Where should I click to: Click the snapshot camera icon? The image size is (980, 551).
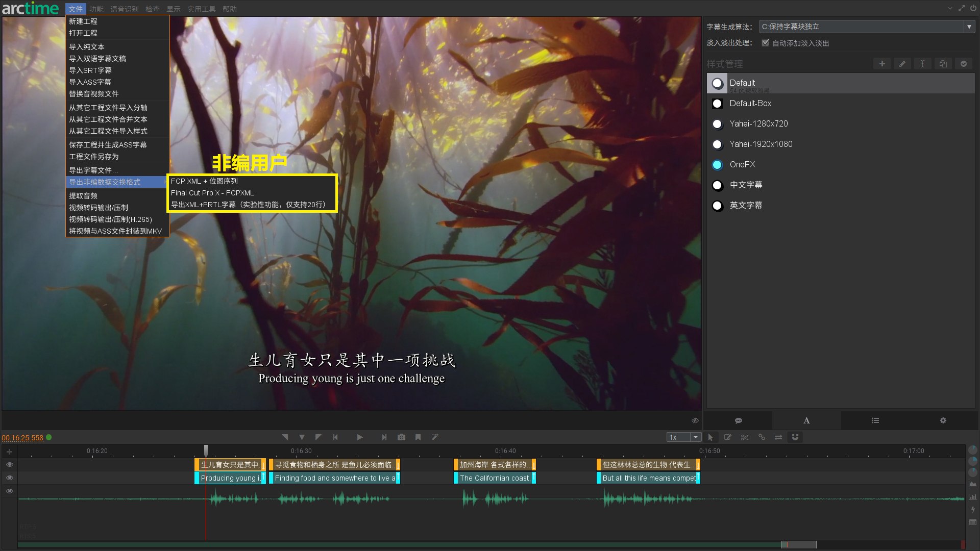402,437
